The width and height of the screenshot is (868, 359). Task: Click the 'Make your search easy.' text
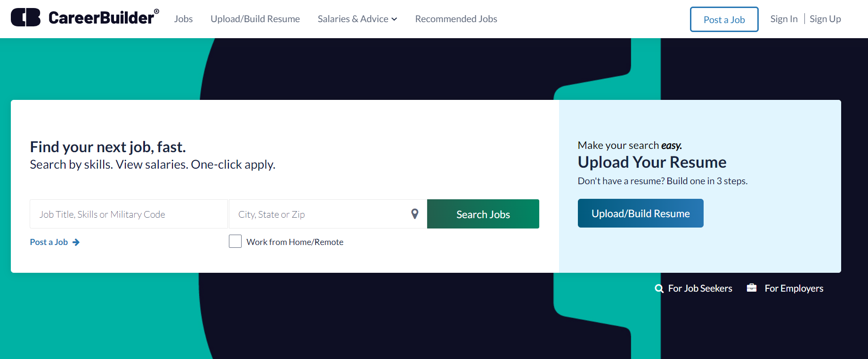[630, 145]
